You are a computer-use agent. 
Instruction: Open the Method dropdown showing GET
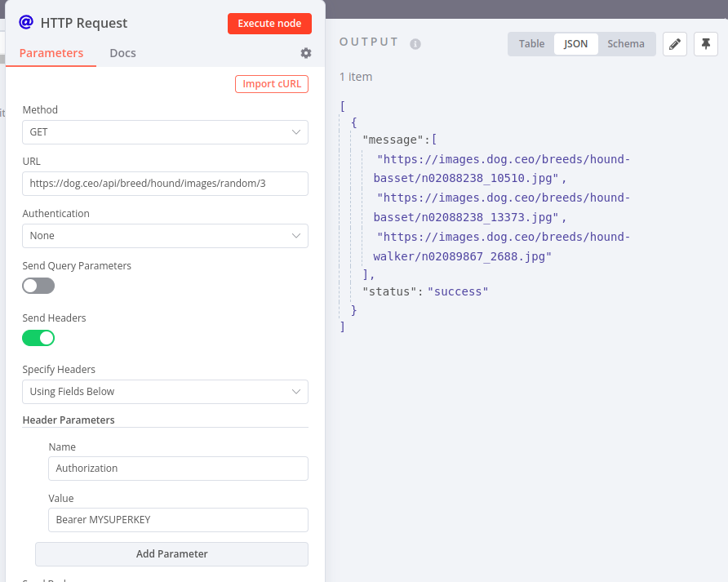[165, 131]
